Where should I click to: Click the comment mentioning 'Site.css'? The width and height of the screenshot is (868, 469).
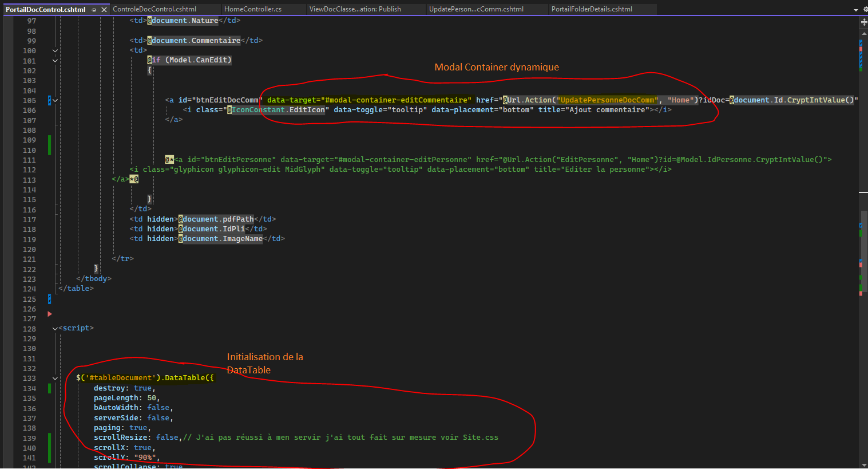(341, 438)
